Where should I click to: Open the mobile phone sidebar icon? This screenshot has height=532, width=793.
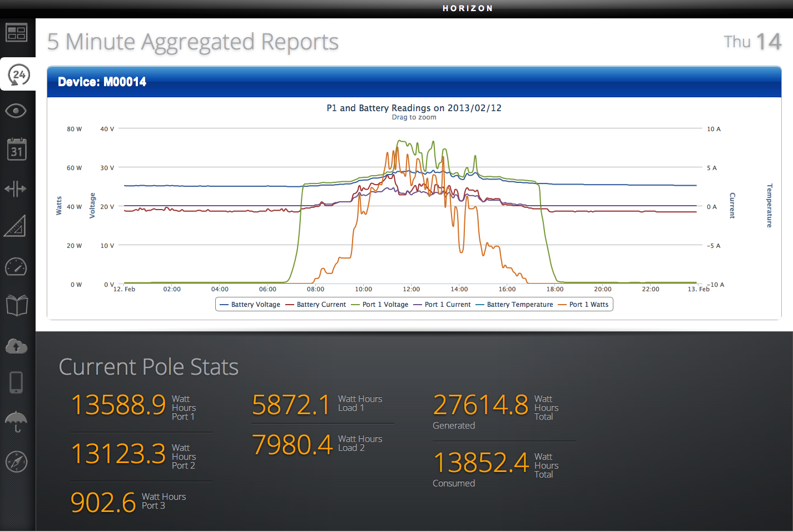[16, 382]
